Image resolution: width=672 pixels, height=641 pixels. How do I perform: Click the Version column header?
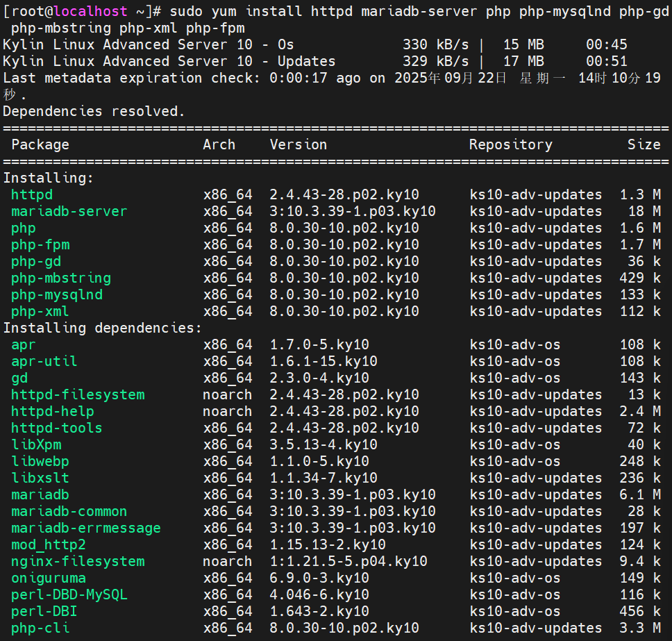point(299,145)
